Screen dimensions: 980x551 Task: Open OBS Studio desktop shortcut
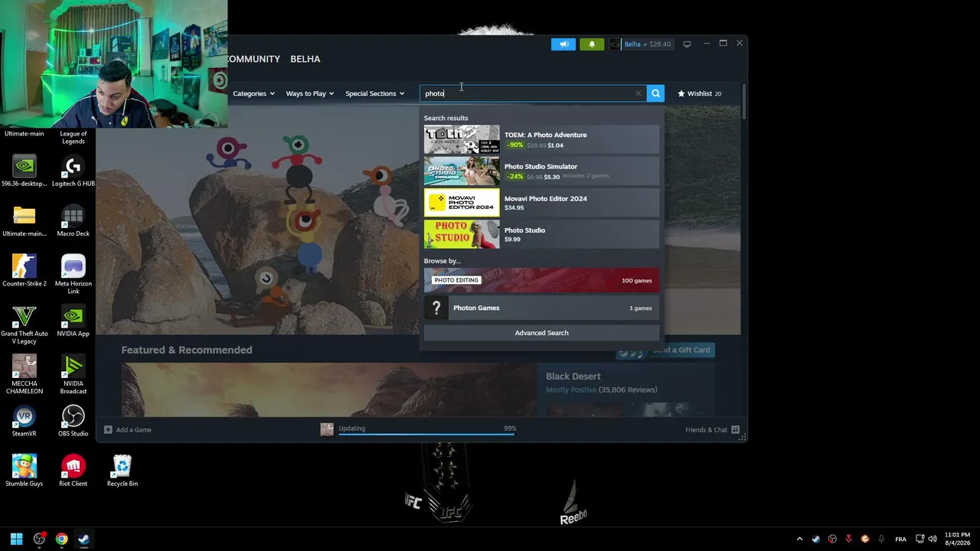tap(73, 421)
